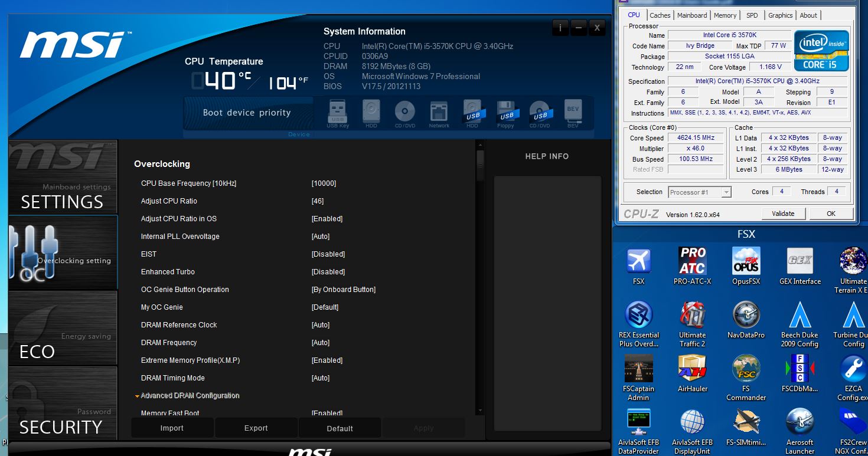Select the USB HDD boot device icon

pyautogui.click(x=473, y=112)
